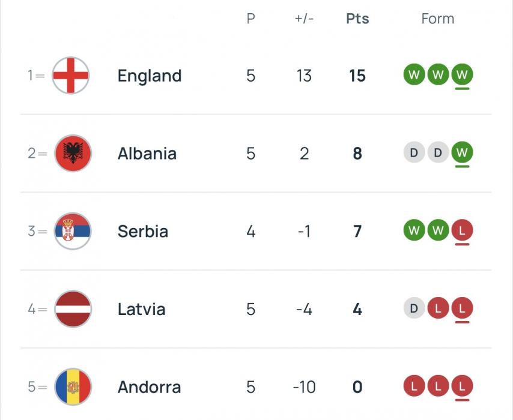The image size is (513, 420).
Task: Open the Albania team link
Action: (147, 154)
